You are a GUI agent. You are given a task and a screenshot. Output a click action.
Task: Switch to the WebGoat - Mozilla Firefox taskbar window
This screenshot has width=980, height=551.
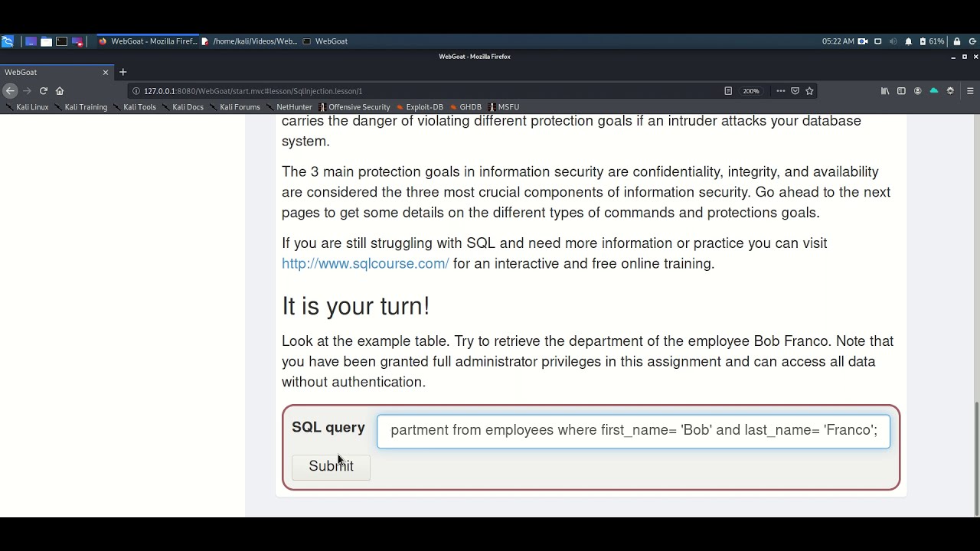[x=147, y=41]
